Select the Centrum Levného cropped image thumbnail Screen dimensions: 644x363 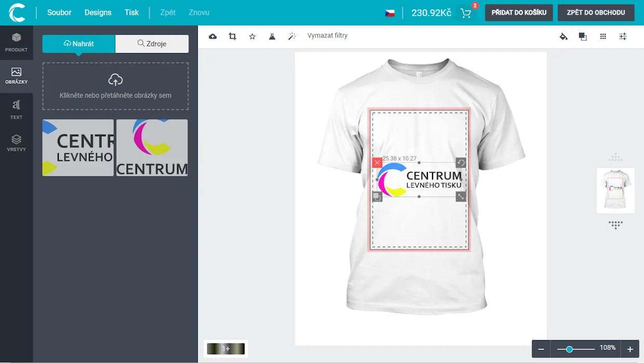[x=78, y=148]
